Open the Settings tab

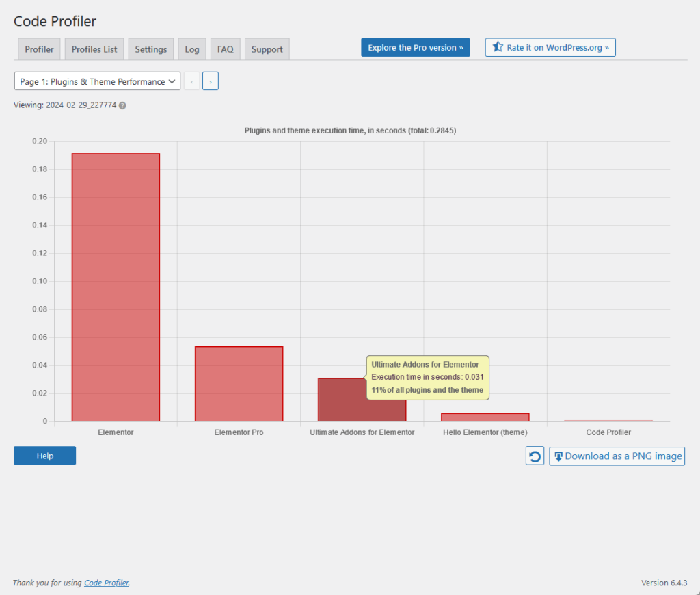point(151,49)
